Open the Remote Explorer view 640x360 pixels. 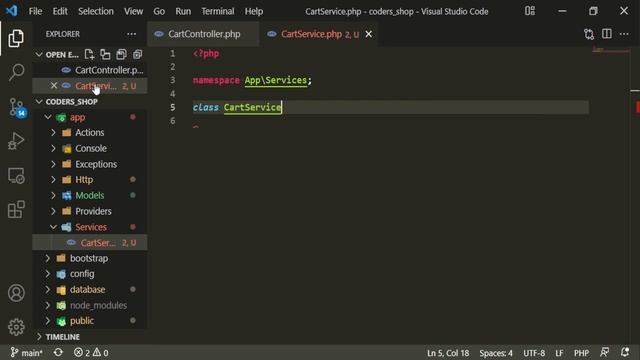(16, 176)
